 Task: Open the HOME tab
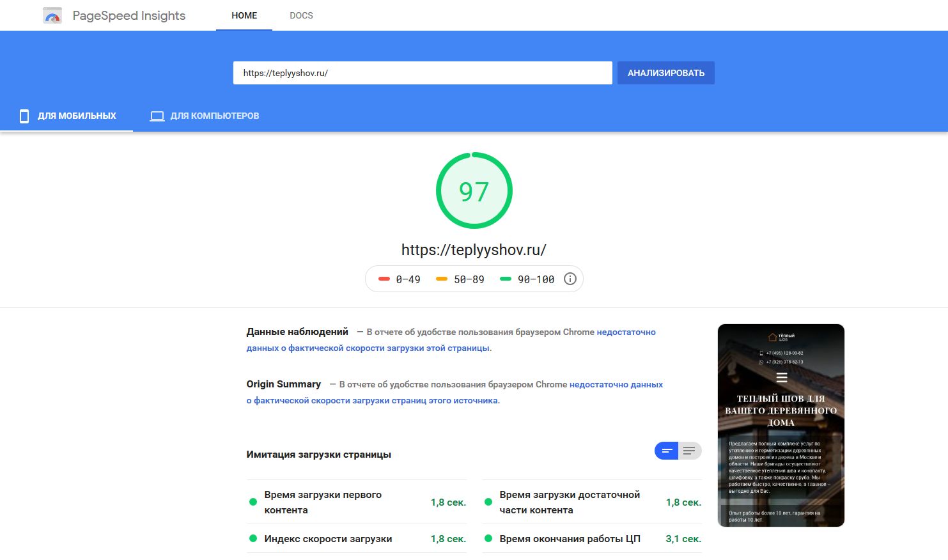point(244,15)
